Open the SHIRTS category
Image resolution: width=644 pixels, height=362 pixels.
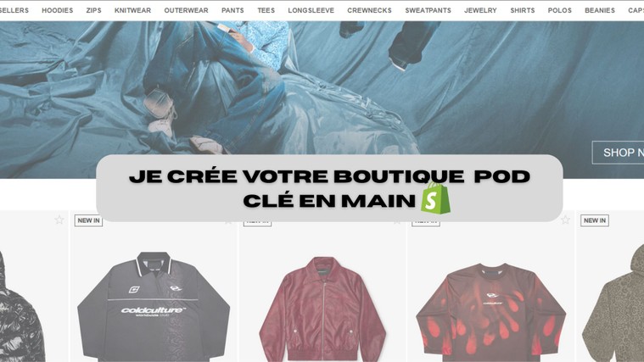[x=523, y=10]
